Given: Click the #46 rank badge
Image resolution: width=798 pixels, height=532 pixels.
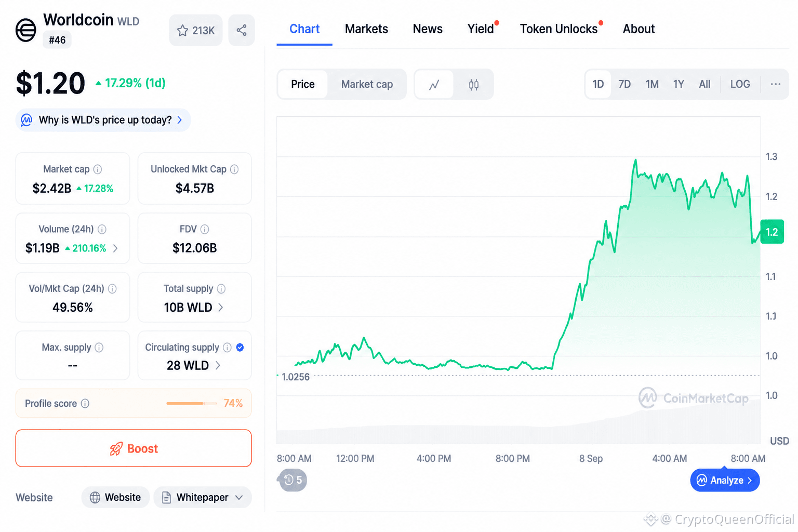Looking at the screenshot, I should coord(57,40).
